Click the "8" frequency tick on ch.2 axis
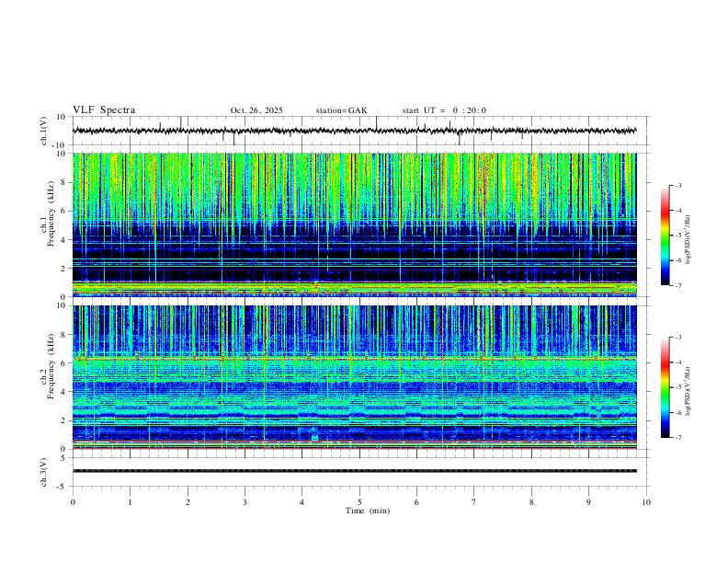The width and height of the screenshot is (728, 563). 64,335
